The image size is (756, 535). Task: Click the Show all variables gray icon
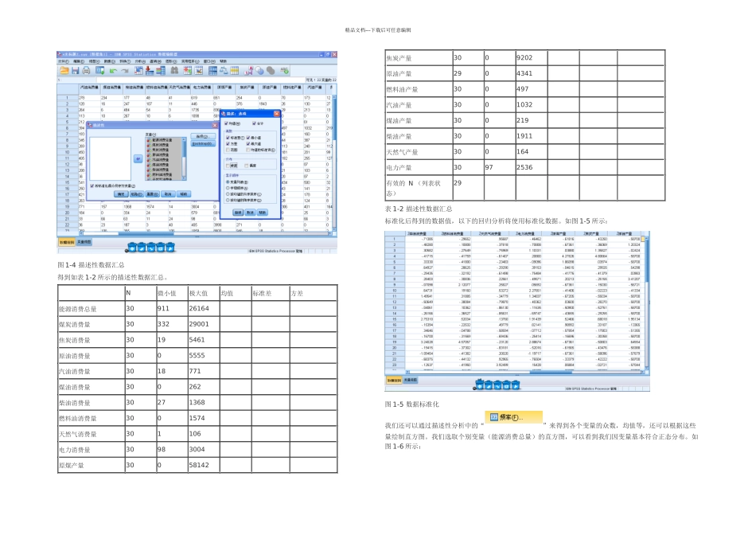(x=271, y=71)
